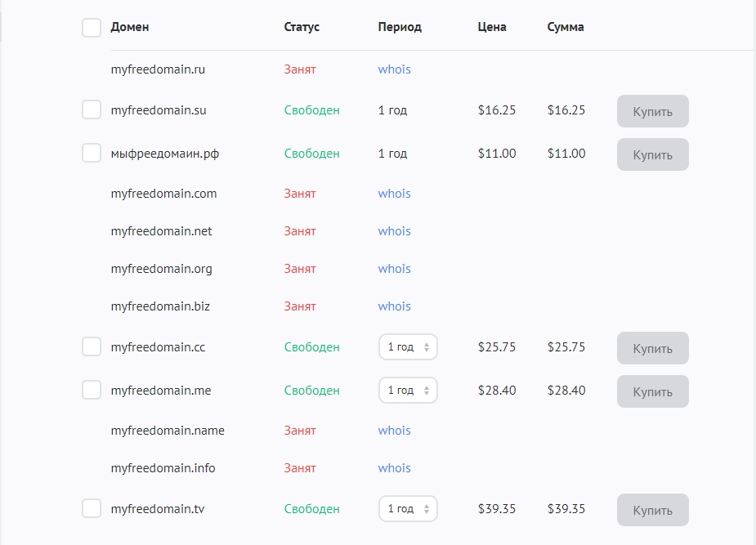Click Купить next to myfreedomain.me
Image resolution: width=756 pixels, height=545 pixels.
click(x=652, y=391)
